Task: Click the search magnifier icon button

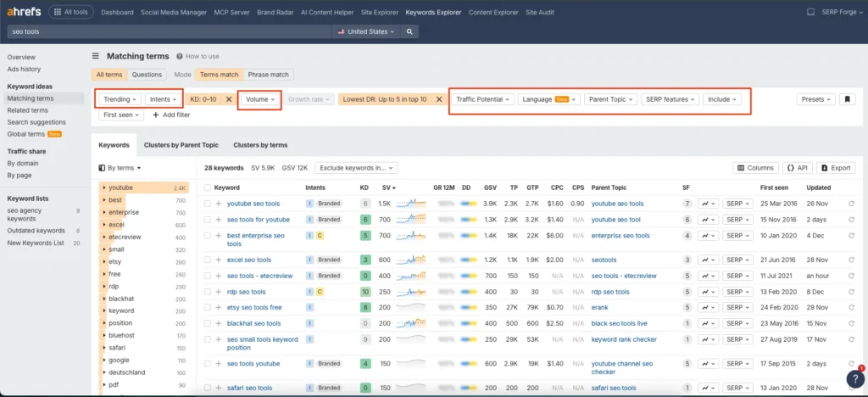Action: 409,31
